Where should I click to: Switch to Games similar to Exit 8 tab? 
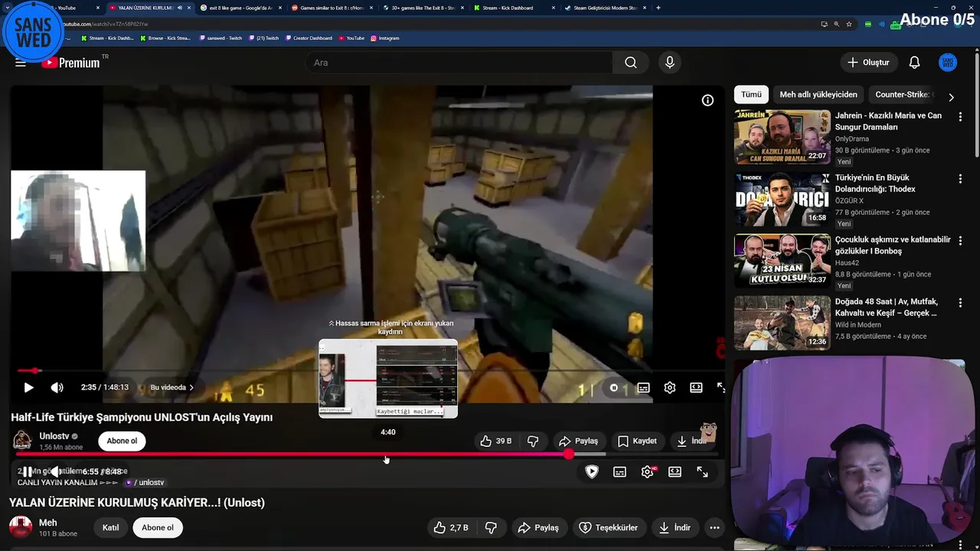(x=332, y=8)
